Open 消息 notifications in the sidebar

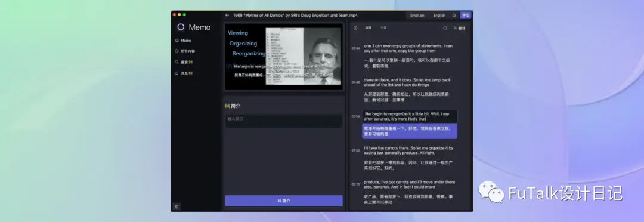(x=184, y=73)
